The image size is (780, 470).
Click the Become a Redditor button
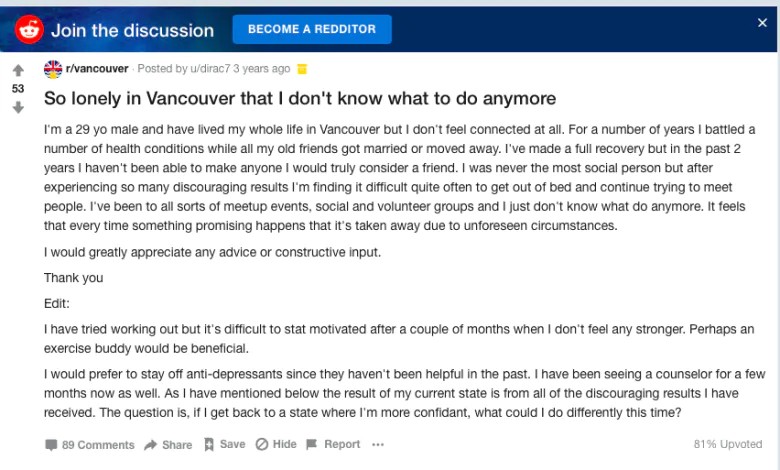pos(312,29)
